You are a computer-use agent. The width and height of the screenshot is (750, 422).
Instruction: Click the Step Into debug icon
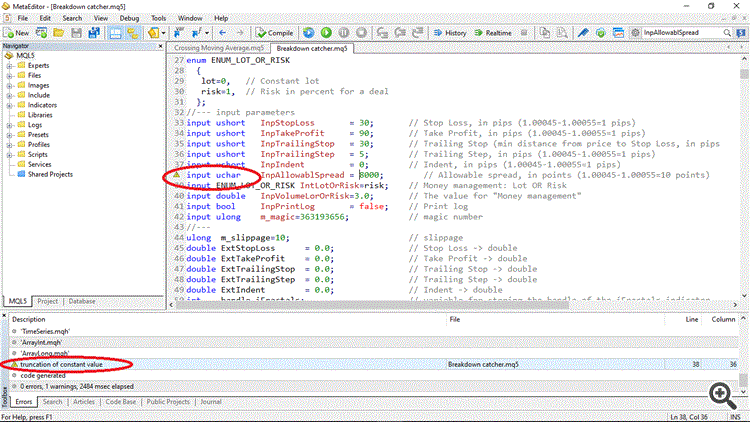pos(382,33)
